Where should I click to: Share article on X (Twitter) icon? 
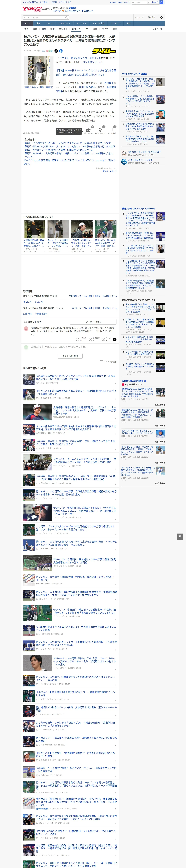pyautogui.click(x=56, y=51)
